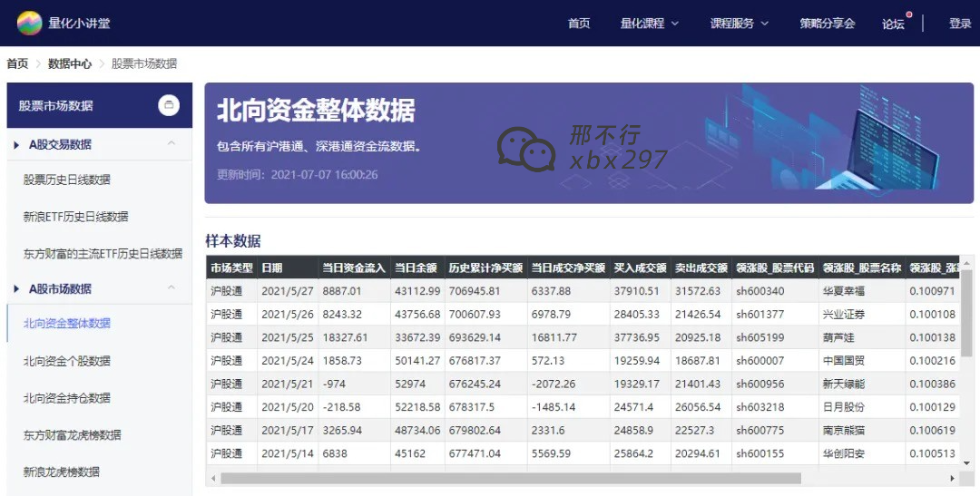This screenshot has height=496, width=980.
Task: Click the 当日余额 column header
Action: coord(417,267)
